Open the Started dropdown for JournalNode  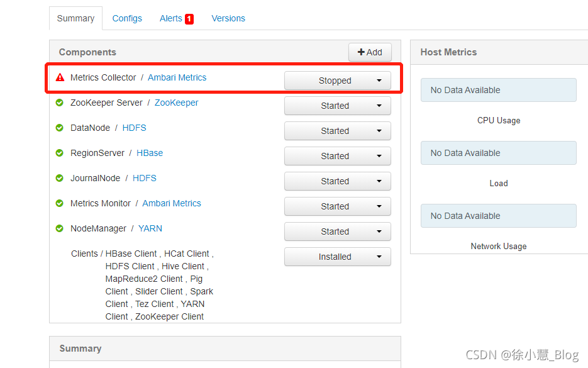click(338, 181)
